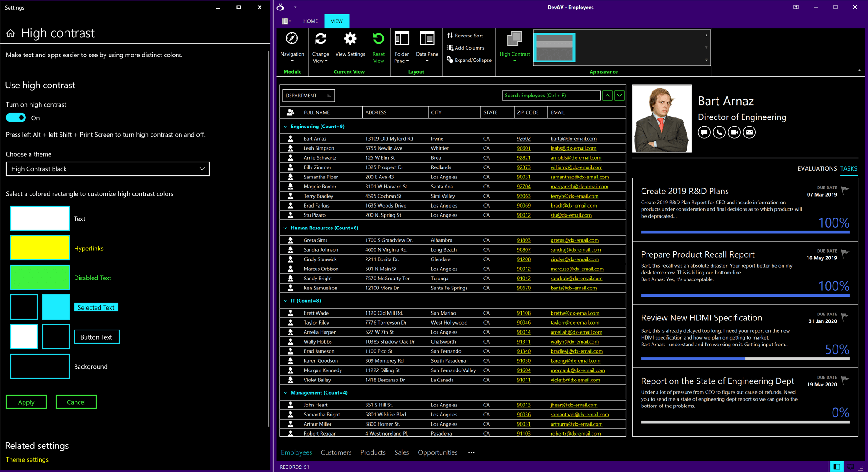Send an email to Bart Arnaz via envelope icon
The image size is (868, 472).
[749, 132]
